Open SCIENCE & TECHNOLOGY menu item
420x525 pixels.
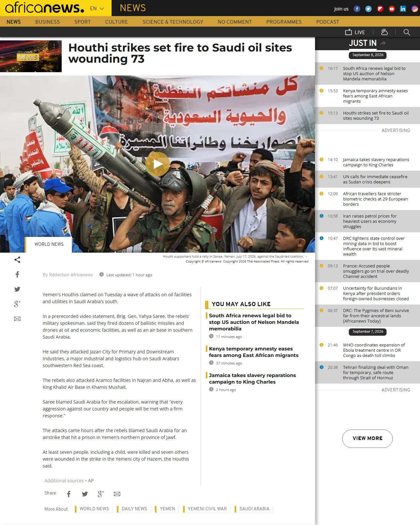tap(173, 22)
